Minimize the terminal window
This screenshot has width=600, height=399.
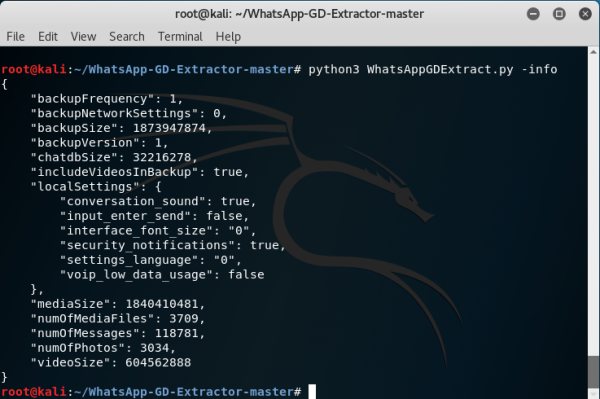533,14
